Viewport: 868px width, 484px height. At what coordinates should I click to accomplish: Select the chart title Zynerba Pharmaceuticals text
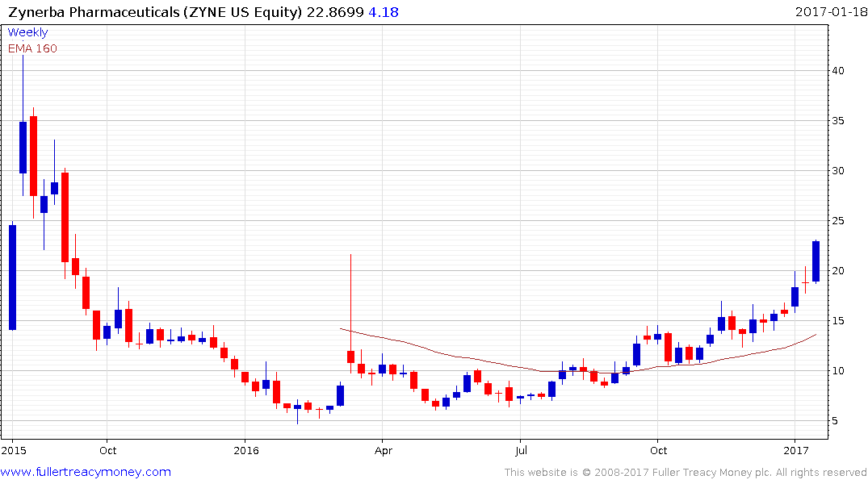coord(94,12)
